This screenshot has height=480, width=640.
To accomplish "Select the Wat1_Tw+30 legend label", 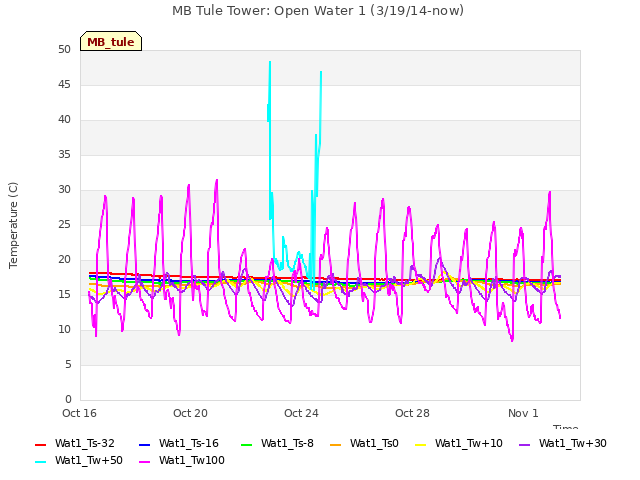I will point(573,444).
